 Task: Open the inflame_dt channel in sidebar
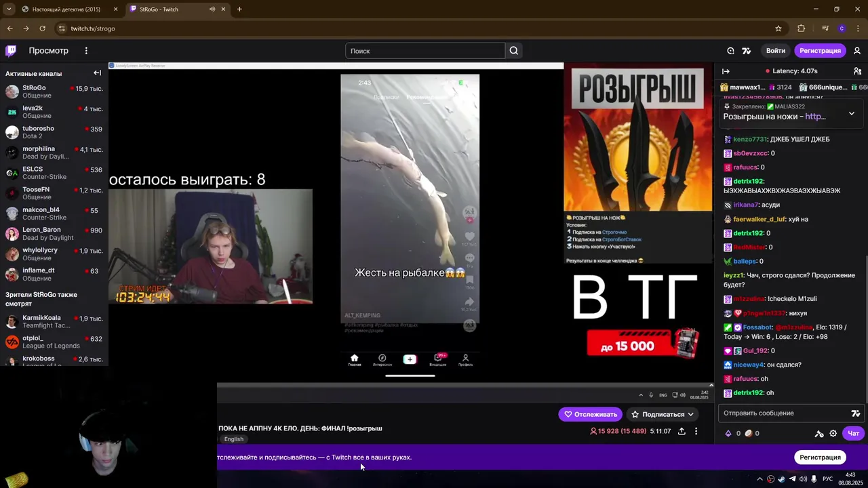[x=54, y=274]
